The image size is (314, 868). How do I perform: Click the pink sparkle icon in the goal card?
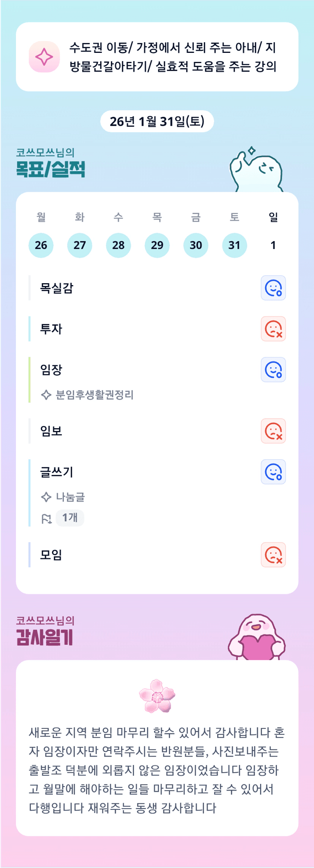(44, 57)
